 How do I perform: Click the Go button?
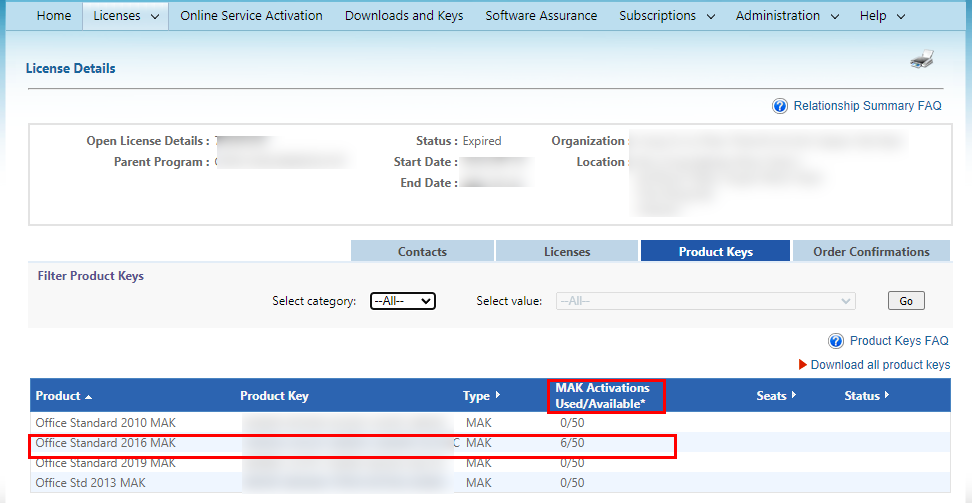pyautogui.click(x=906, y=301)
